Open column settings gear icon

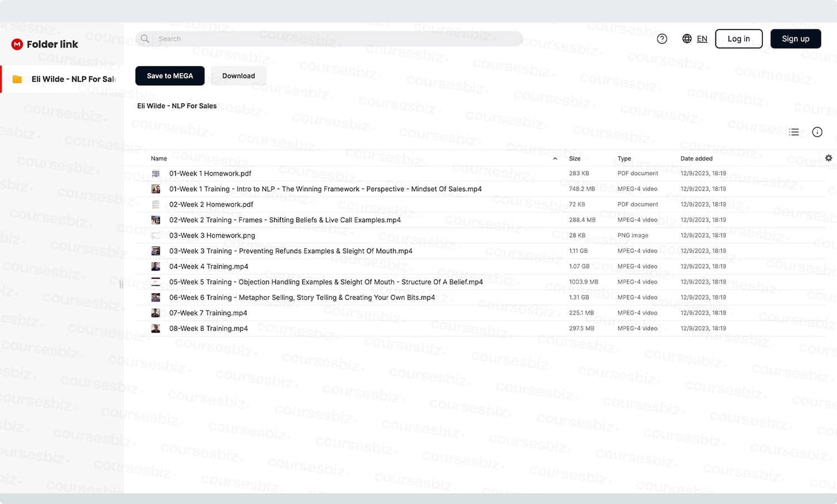(829, 158)
